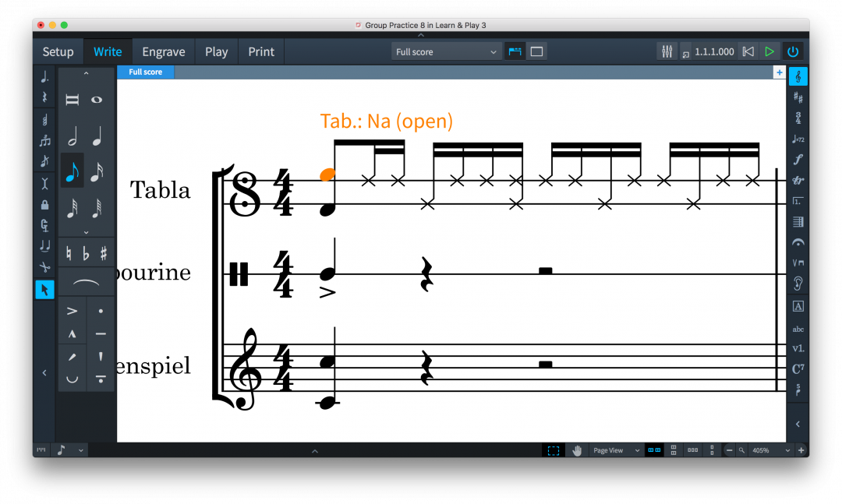Open the Ornaments panel
The image size is (842, 504).
click(x=798, y=181)
